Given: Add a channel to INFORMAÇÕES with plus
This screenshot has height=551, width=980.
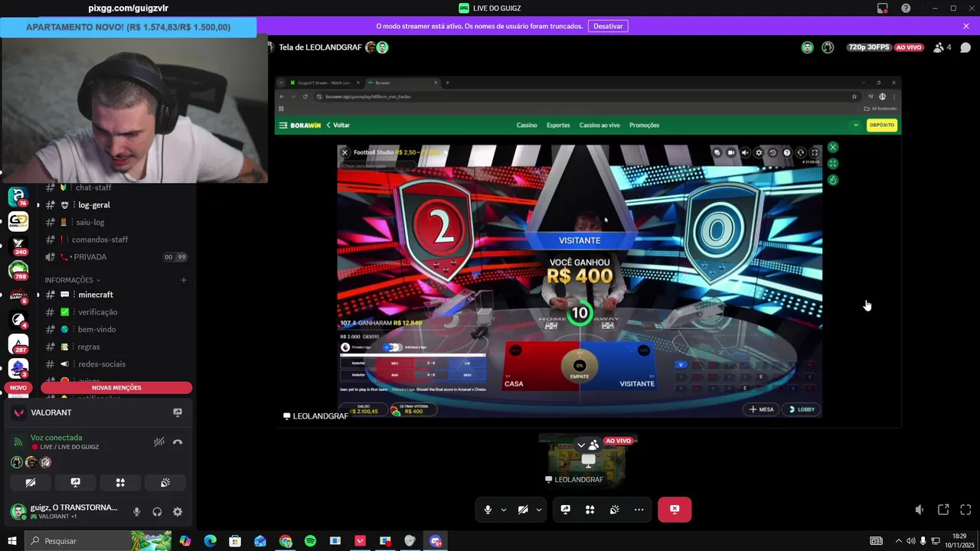Looking at the screenshot, I should (x=183, y=280).
